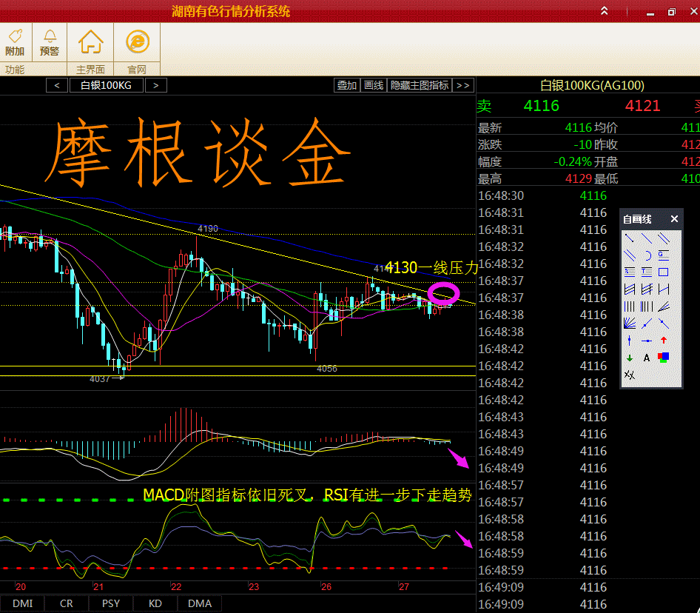Pick the delete drawings scissors tool

[630, 375]
